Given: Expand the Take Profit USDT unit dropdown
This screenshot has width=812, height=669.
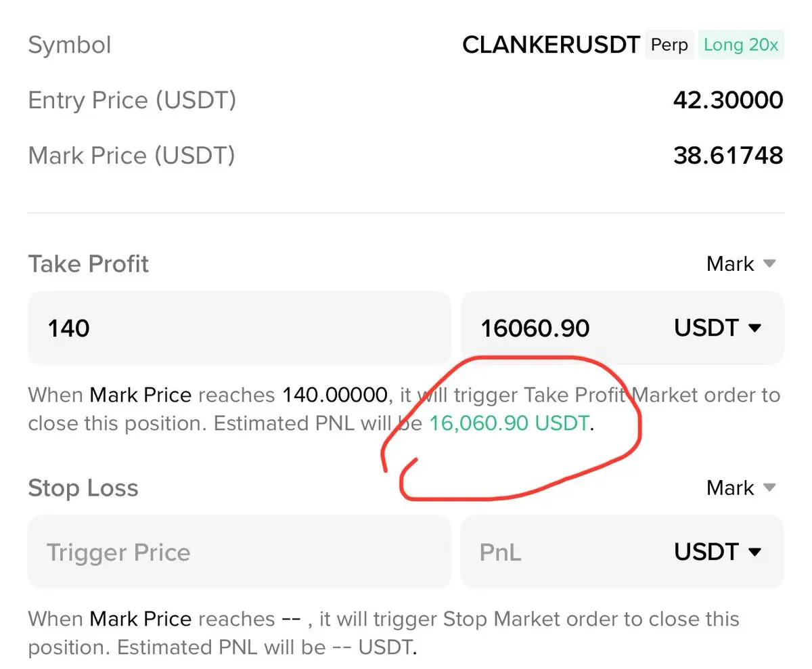Looking at the screenshot, I should click(x=718, y=328).
